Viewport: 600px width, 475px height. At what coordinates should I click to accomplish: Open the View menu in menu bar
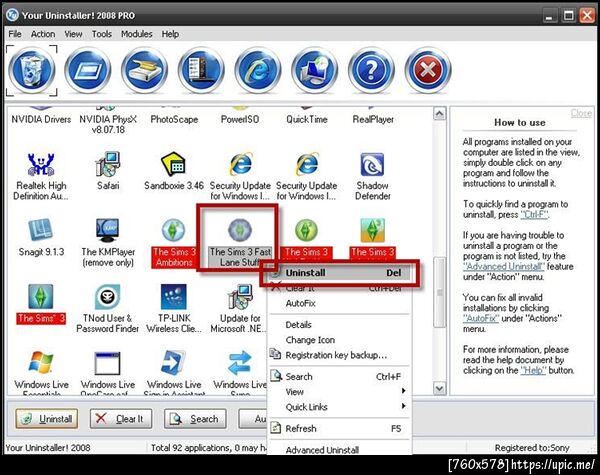73,34
